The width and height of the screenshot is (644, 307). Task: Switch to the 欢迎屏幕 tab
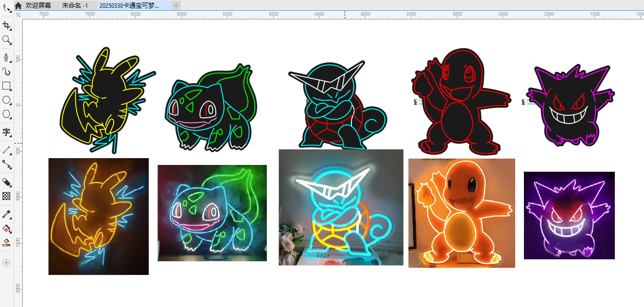coord(38,5)
